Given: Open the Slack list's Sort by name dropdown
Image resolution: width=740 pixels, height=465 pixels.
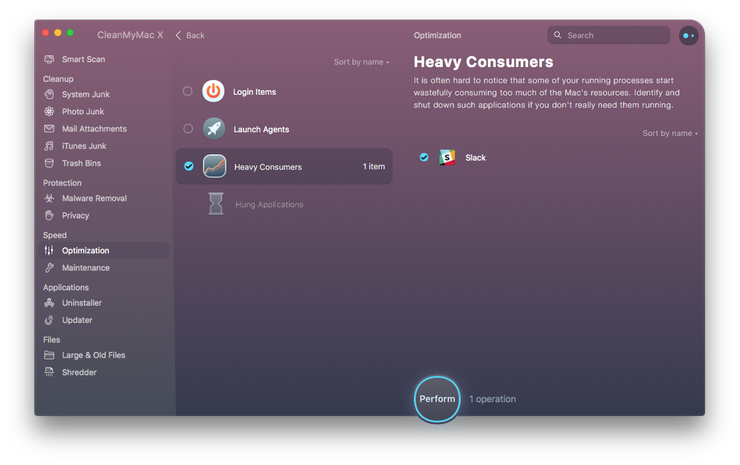Looking at the screenshot, I should pos(670,134).
